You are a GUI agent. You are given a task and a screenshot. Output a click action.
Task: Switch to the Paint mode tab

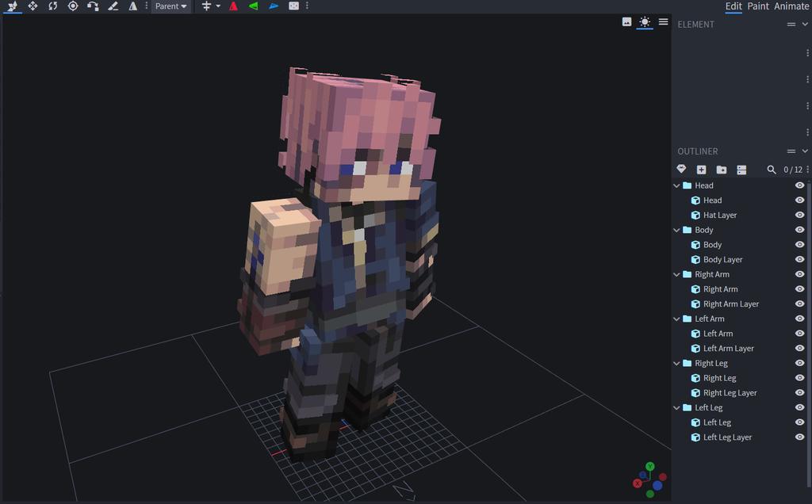click(x=757, y=6)
